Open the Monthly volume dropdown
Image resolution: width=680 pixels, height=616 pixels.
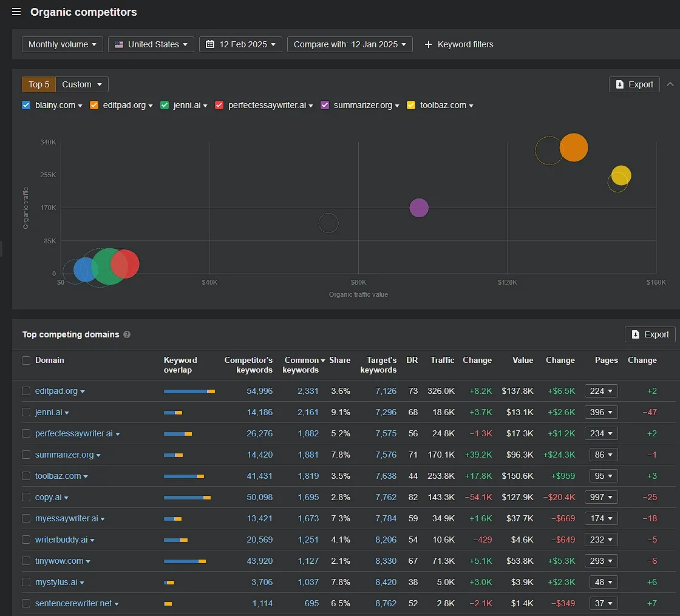62,44
